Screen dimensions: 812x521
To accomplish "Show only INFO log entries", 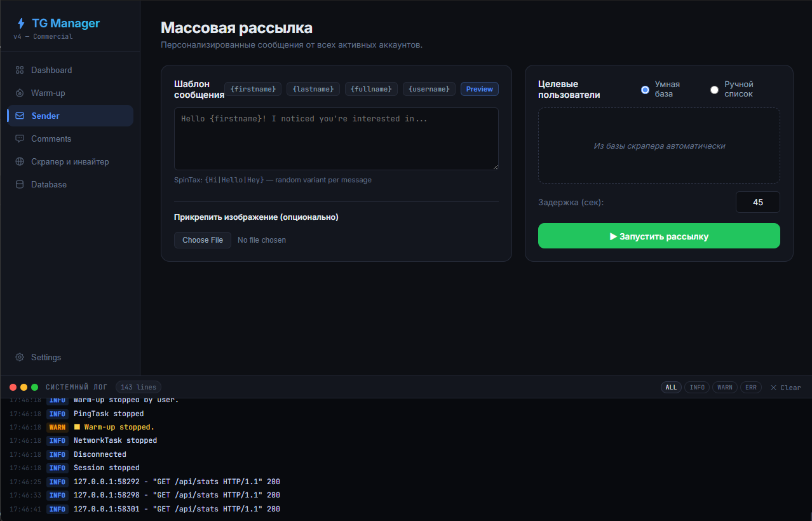I will [697, 387].
